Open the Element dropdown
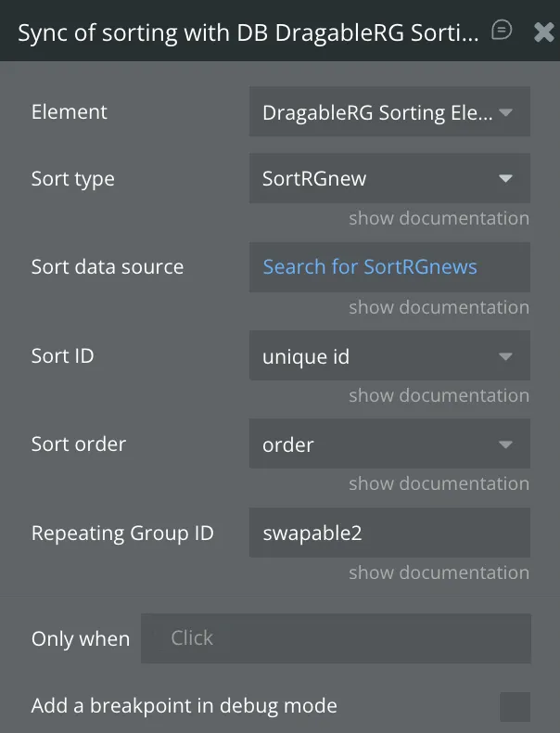 [x=389, y=112]
